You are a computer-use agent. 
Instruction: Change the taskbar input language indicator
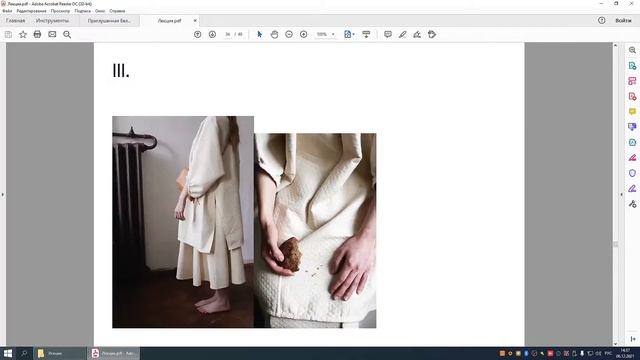pyautogui.click(x=608, y=353)
